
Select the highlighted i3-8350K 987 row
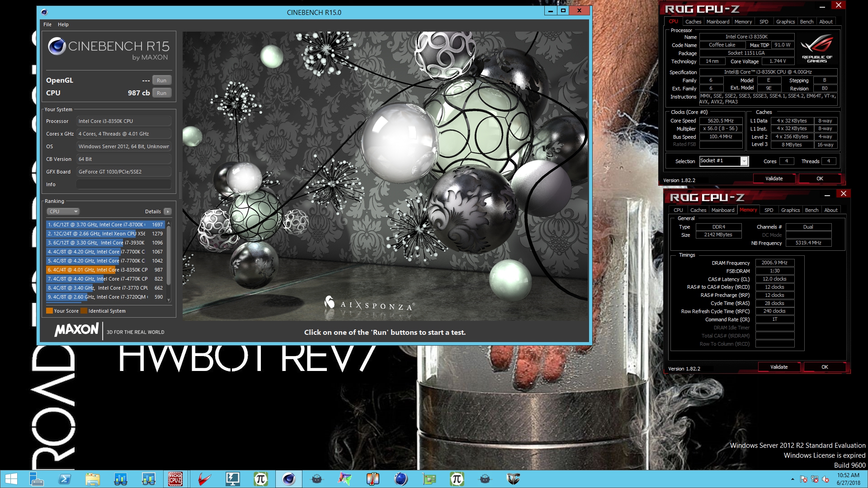point(105,270)
